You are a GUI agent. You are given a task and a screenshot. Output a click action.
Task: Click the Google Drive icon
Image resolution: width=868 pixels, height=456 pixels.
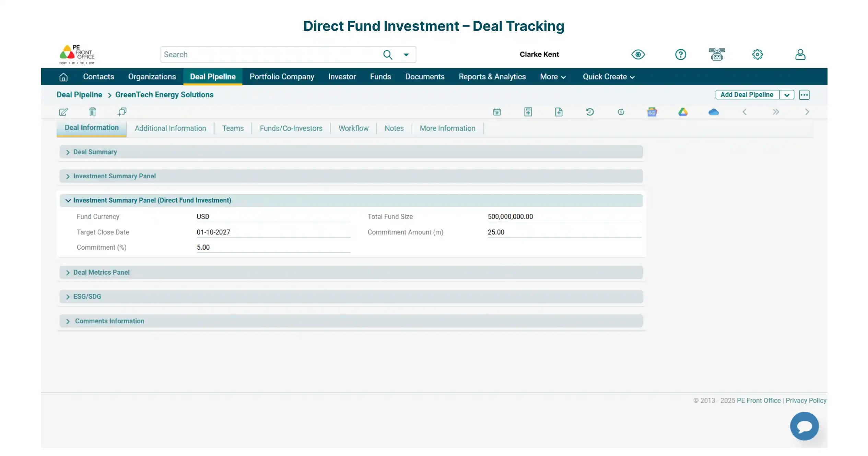683,112
